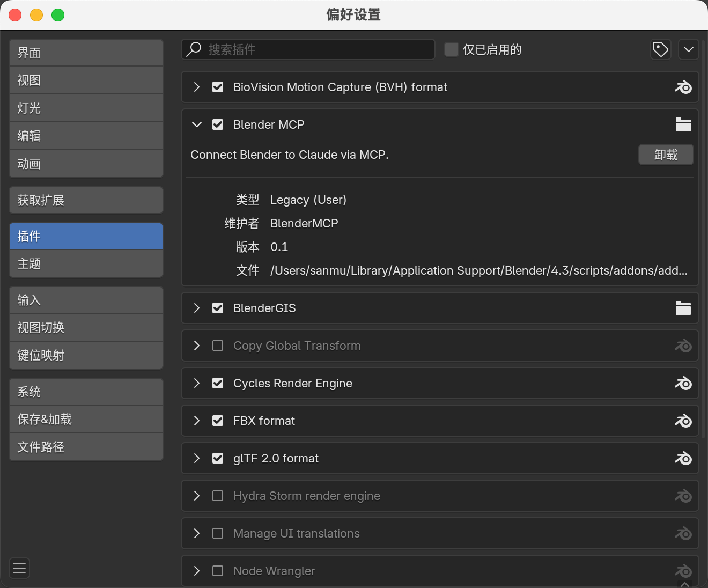Image resolution: width=708 pixels, height=588 pixels.
Task: Click Blender logo on Copy Global Transform row
Action: coord(683,346)
